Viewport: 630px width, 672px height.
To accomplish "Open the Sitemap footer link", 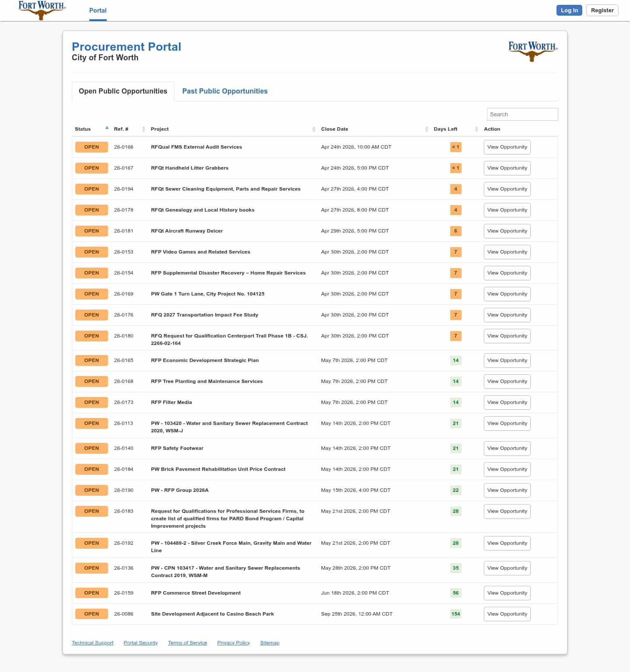I will point(269,643).
